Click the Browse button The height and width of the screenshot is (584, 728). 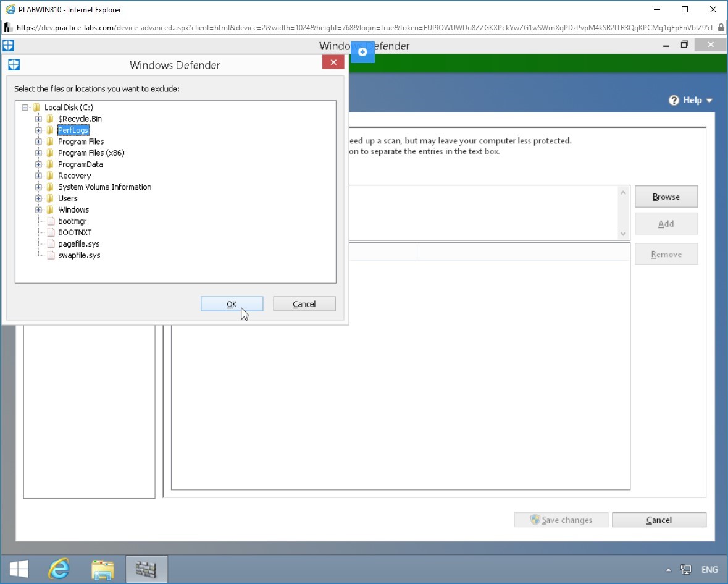coord(666,197)
